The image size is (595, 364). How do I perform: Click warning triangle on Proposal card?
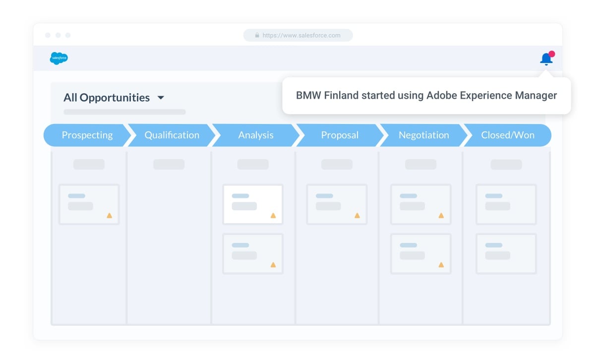[x=357, y=216]
